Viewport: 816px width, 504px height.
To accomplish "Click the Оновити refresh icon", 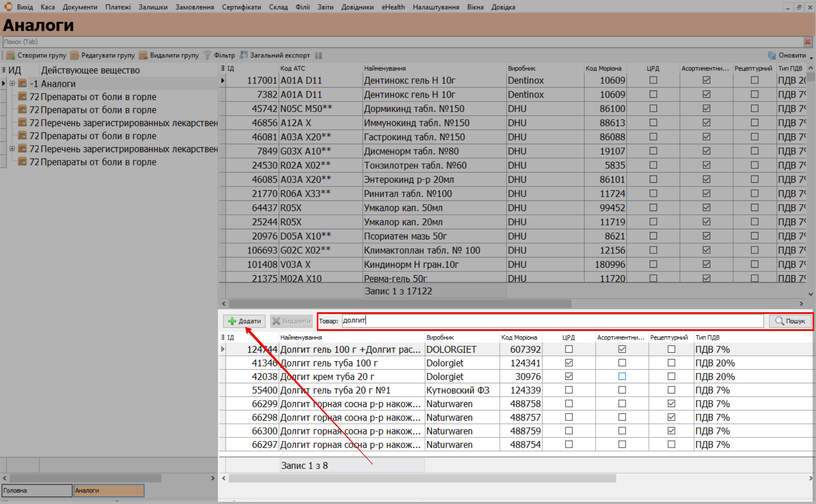I will tap(772, 55).
